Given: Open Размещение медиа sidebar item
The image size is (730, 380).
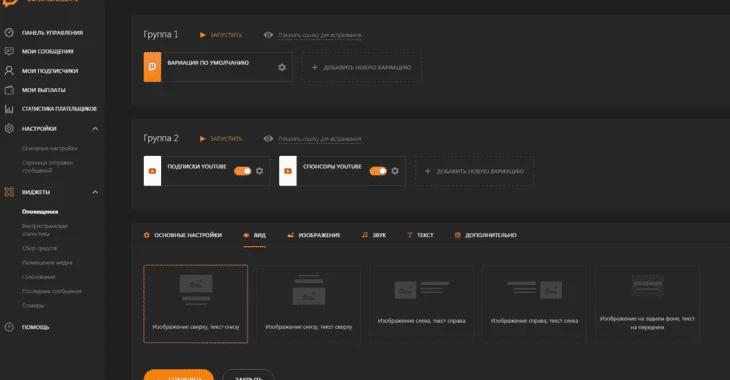Looking at the screenshot, I should (47, 263).
